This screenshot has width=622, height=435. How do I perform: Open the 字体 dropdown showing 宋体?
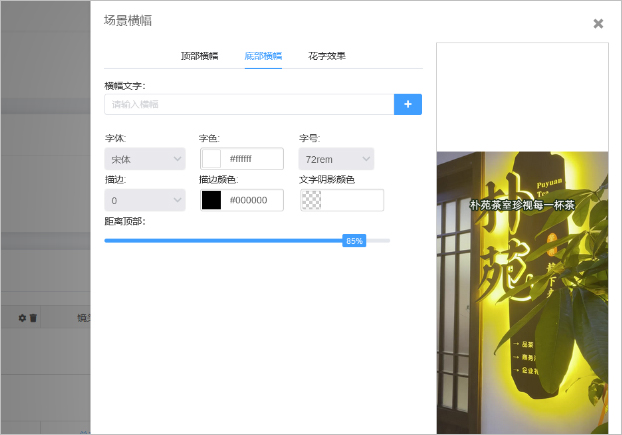tap(144, 159)
